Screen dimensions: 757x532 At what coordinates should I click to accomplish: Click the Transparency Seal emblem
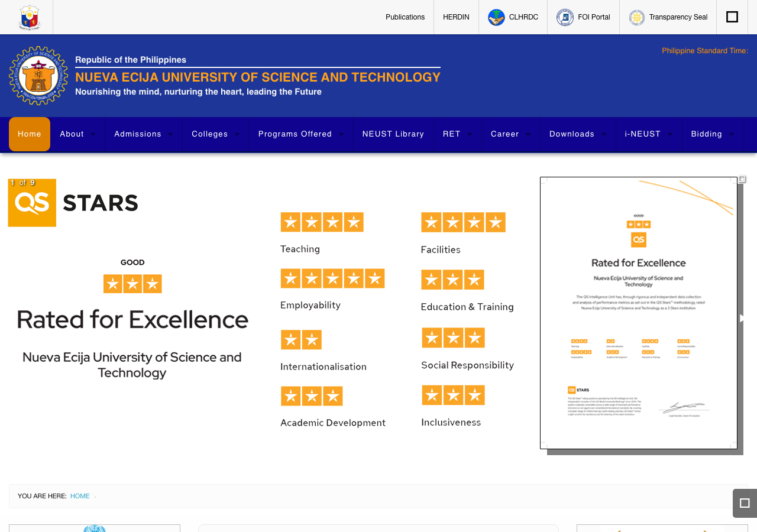[x=637, y=17]
